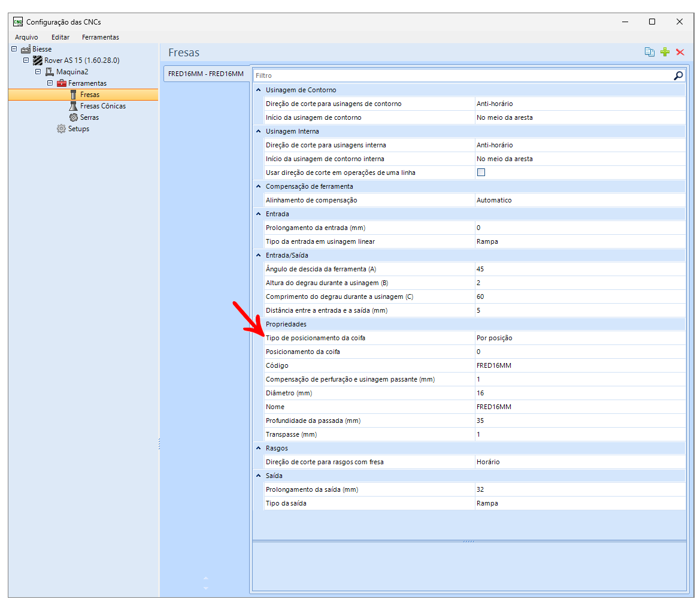Select the Maquina2 machine node
The image size is (700, 602).
pos(72,72)
